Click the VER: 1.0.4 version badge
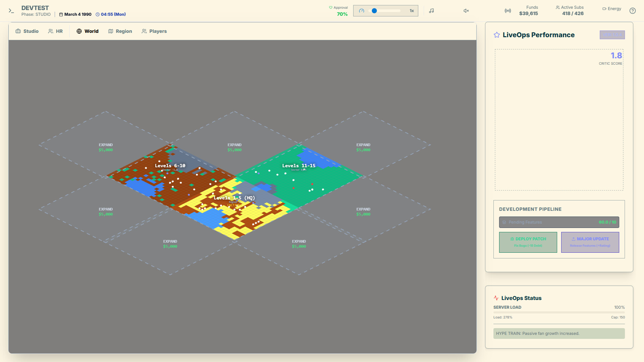The height and width of the screenshot is (362, 644). (612, 35)
